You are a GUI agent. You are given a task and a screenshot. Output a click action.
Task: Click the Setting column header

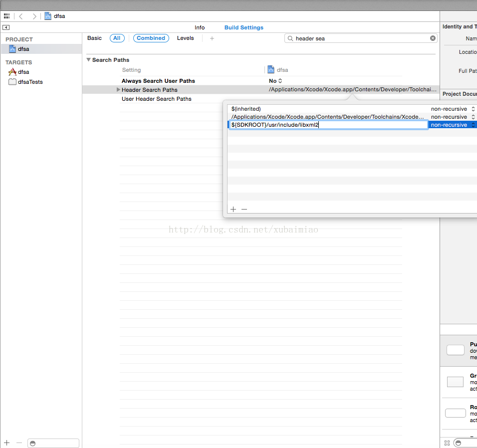pos(131,70)
